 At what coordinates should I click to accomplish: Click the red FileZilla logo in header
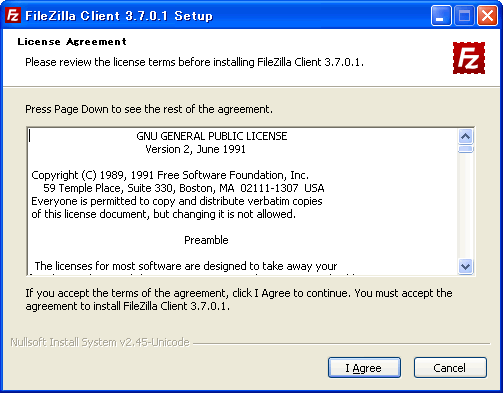[x=469, y=58]
